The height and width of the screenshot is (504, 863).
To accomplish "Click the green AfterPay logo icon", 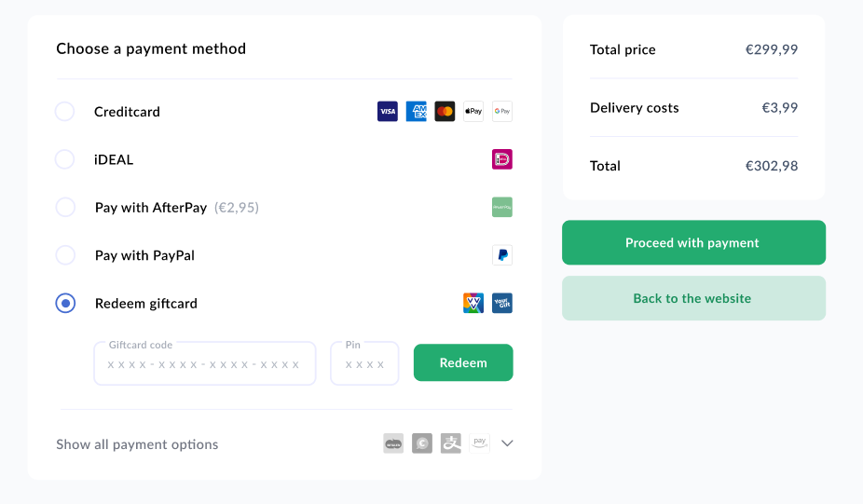I will 502,207.
